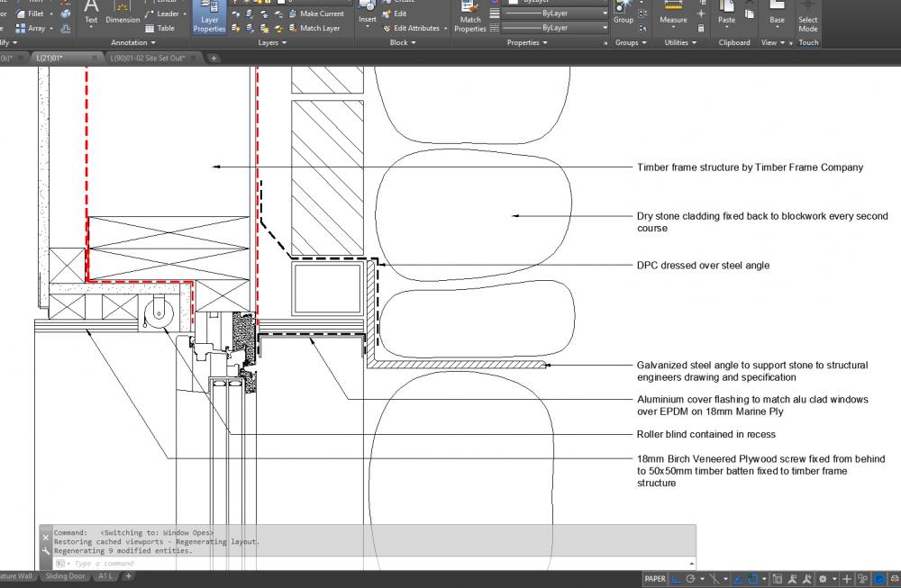Click Match Layer button
Viewport: 901px width, 588px height.
click(314, 28)
